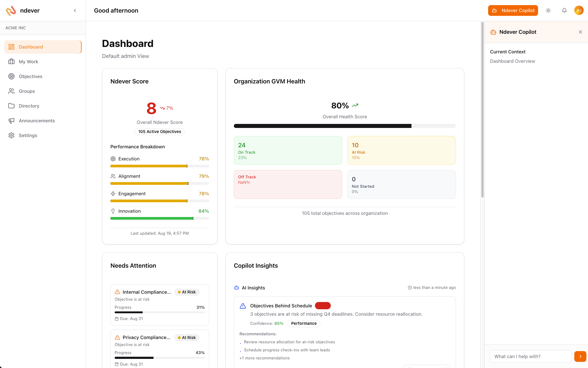Viewport: 588px width, 368px height.
Task: Focus the 'What can I help with?' input
Action: pos(531,356)
